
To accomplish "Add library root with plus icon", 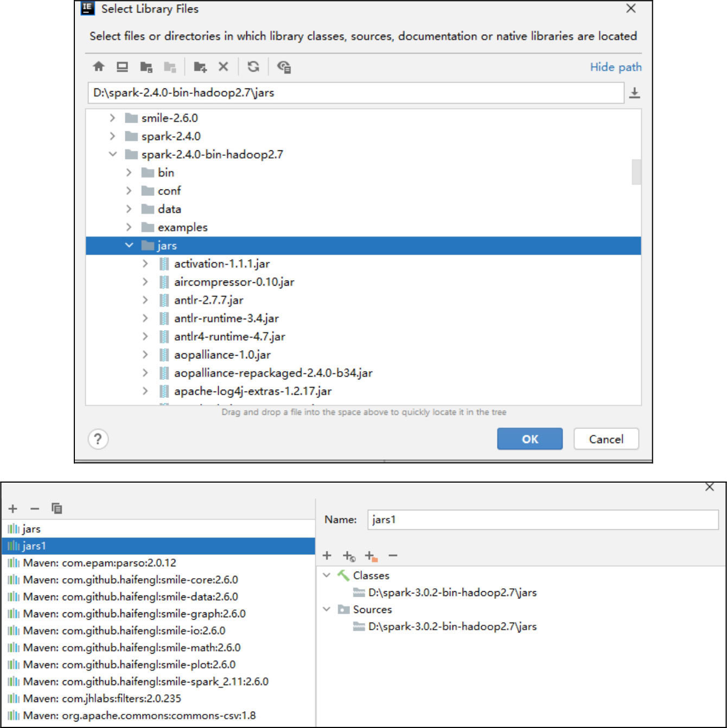I will 327,555.
